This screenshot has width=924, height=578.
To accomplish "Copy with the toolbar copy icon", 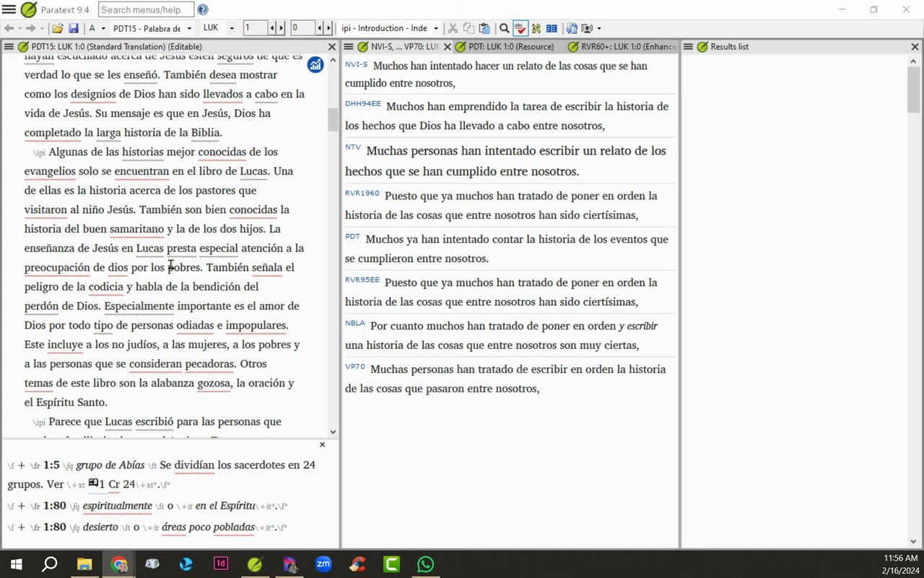I will click(468, 28).
